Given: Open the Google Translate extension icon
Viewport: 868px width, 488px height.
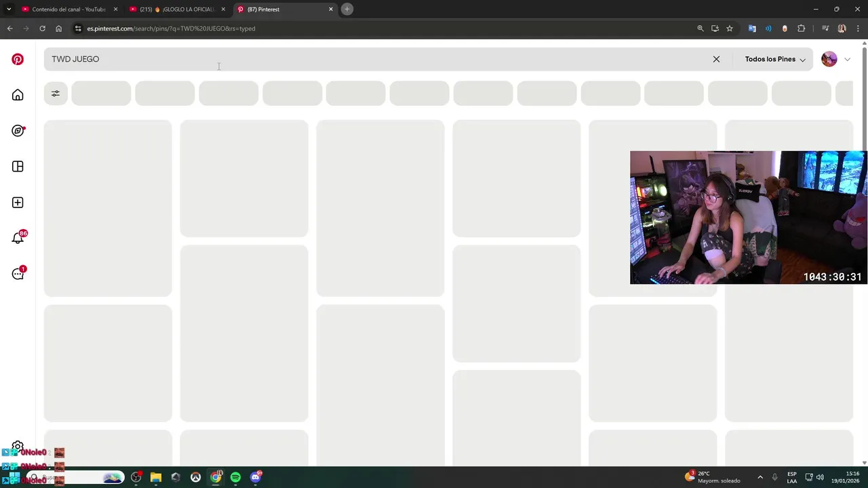Looking at the screenshot, I should [752, 28].
